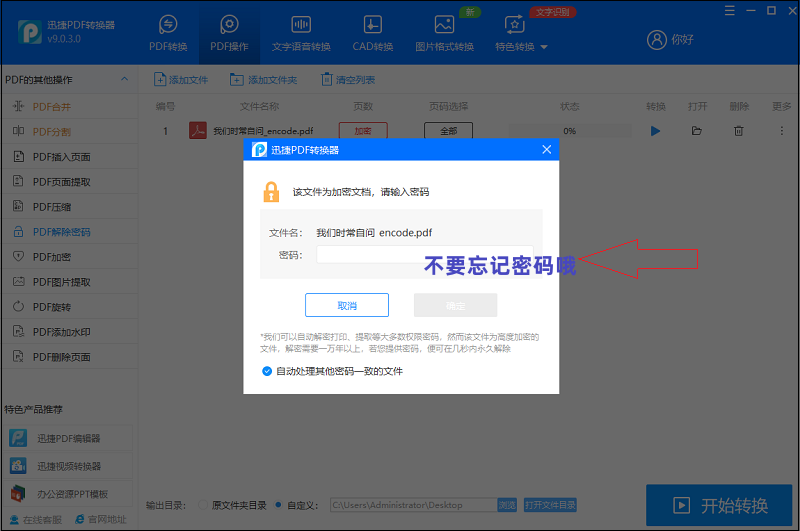This screenshot has width=800, height=531.
Task: Select PDF合并 in the sidebar
Action: pos(69,107)
